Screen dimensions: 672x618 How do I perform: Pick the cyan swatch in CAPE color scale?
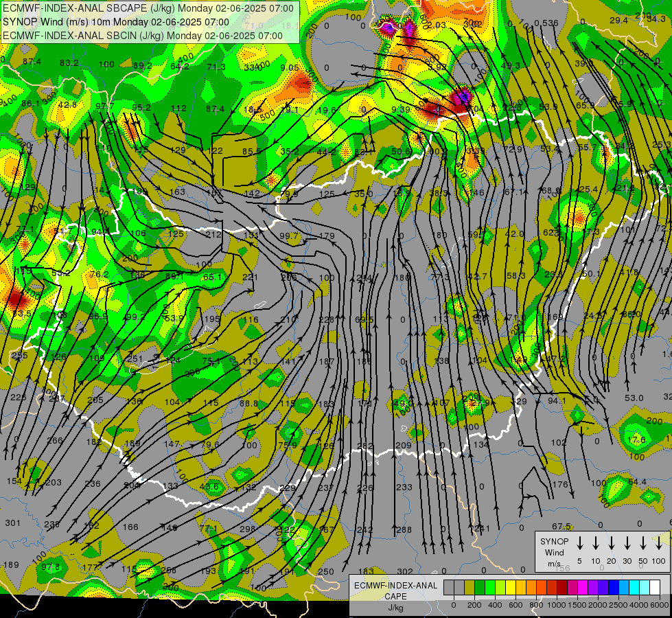tap(634, 587)
